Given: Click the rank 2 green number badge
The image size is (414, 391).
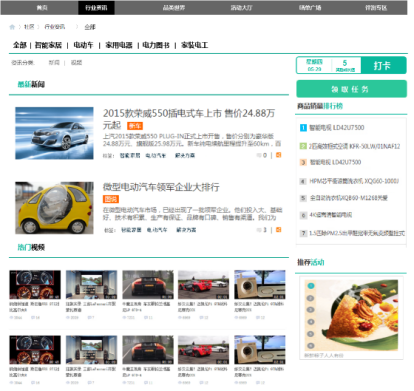Looking at the screenshot, I should (x=303, y=146).
